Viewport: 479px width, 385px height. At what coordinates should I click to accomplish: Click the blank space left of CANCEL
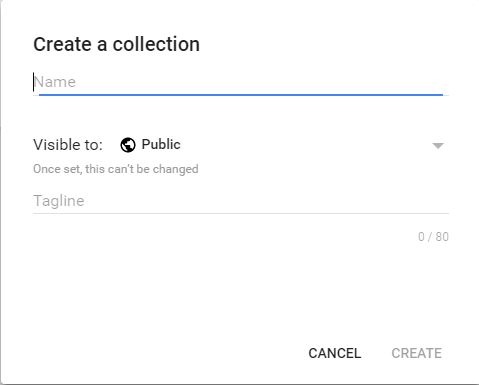point(167,353)
